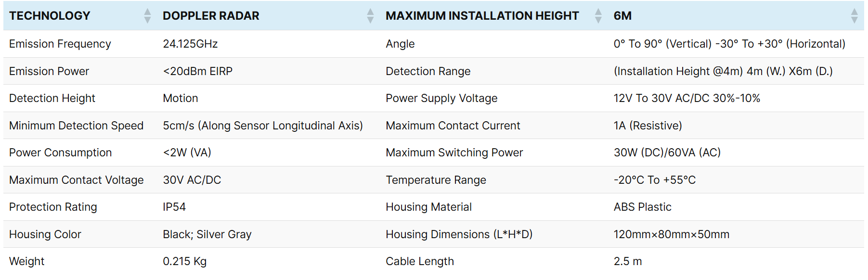Image resolution: width=868 pixels, height=280 pixels.
Task: Click the TECHNOLOGY column header text
Action: (50, 16)
